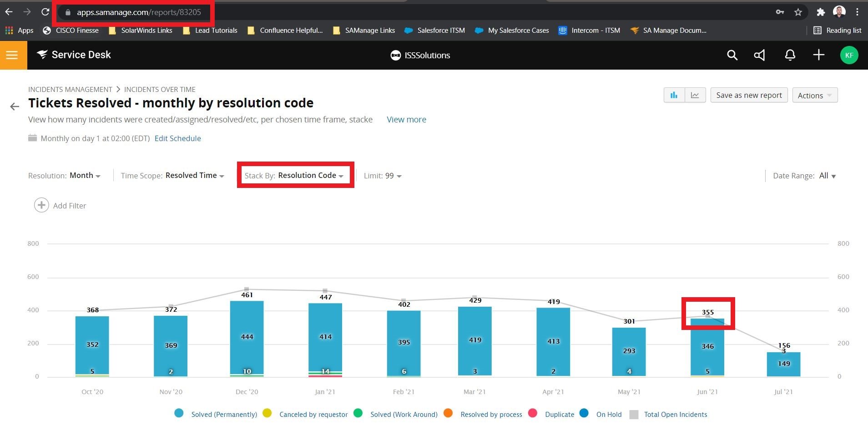Open Apps bookmarks shortcut

tap(19, 30)
